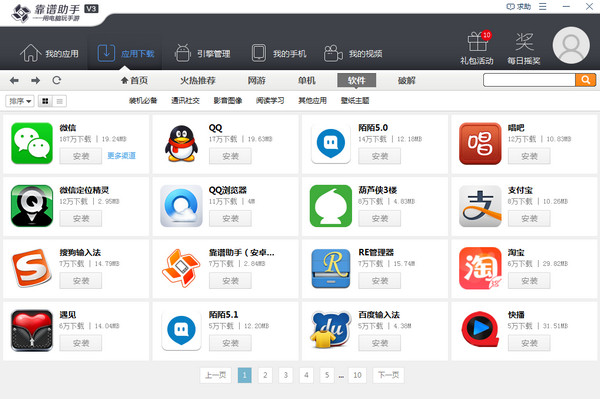
Task: Switch to the 单机 tab
Action: coord(307,80)
